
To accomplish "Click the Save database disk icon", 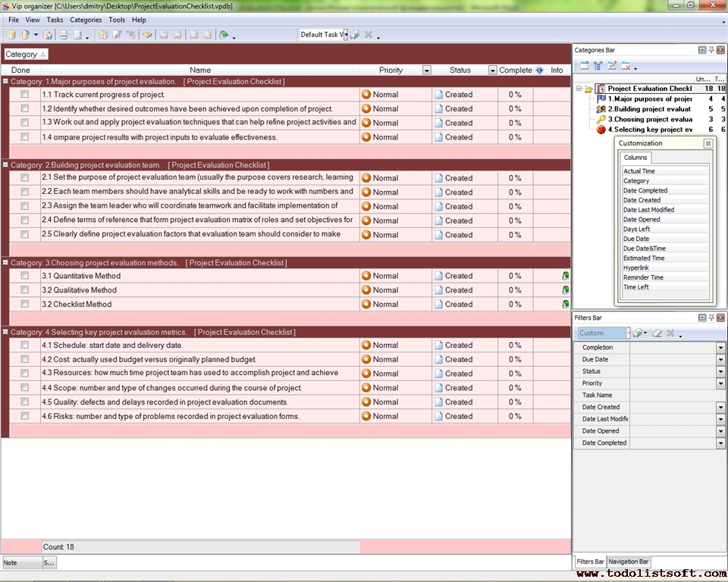I will [x=47, y=35].
